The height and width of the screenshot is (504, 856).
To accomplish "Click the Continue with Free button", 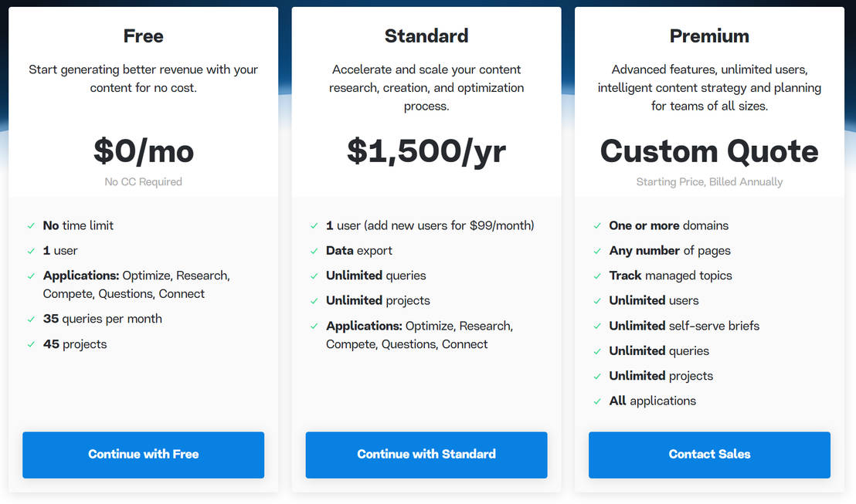I will click(x=143, y=455).
